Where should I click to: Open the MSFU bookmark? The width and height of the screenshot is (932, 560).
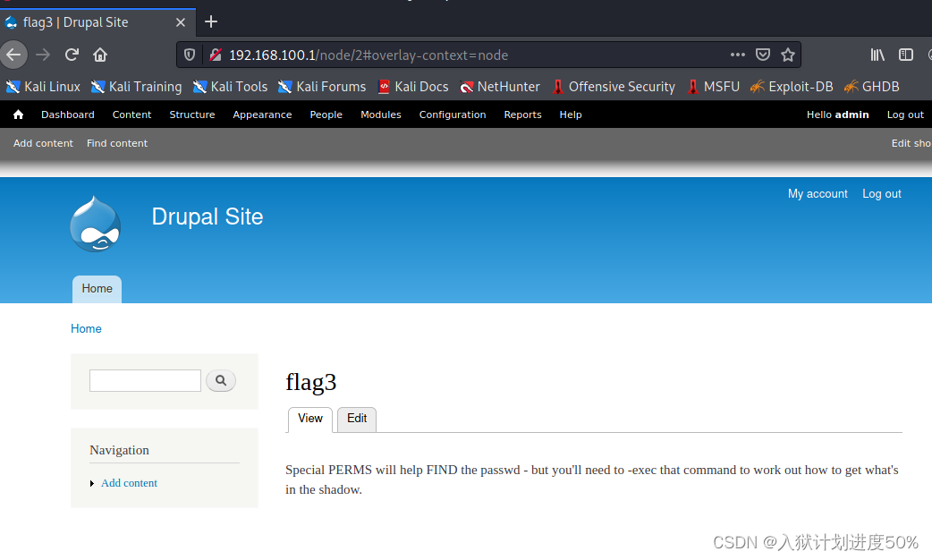[x=713, y=87]
